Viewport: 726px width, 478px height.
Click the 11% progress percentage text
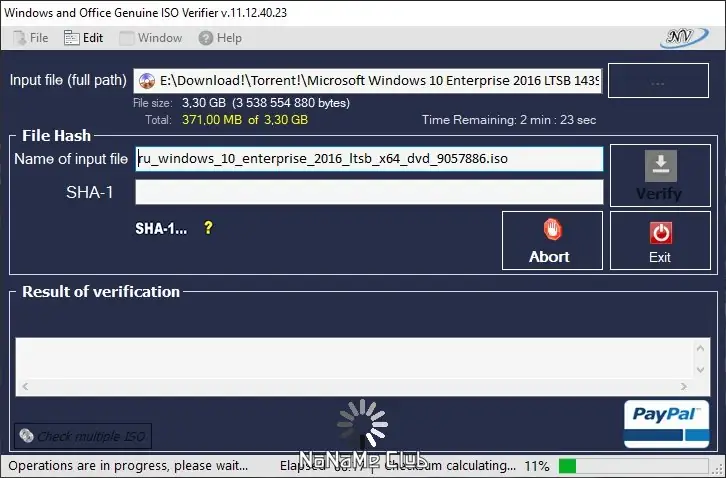click(x=537, y=466)
